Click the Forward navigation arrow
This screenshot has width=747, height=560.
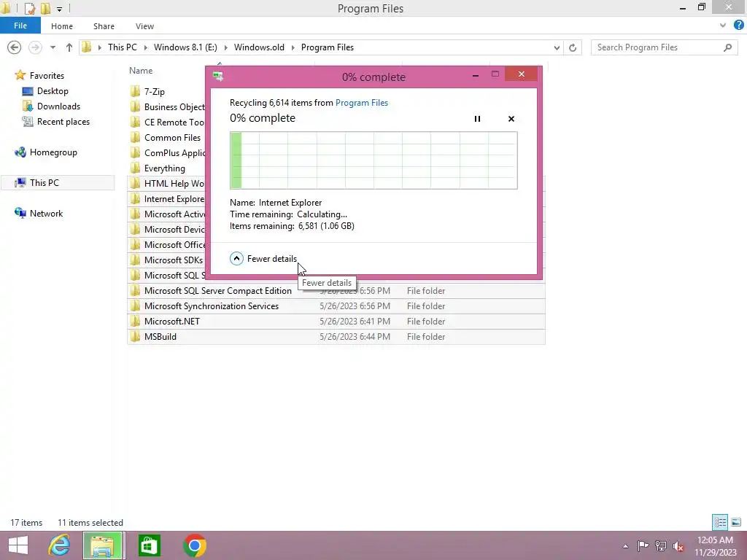(35, 47)
